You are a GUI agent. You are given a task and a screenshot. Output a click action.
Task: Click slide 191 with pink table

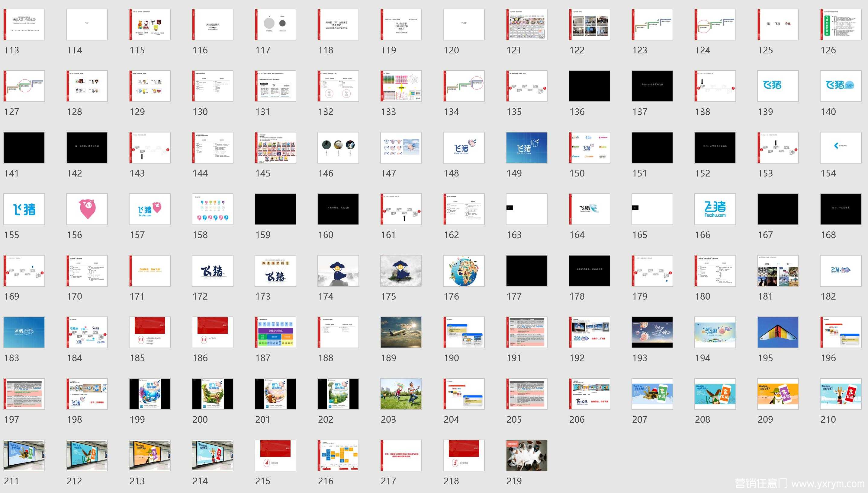(x=526, y=332)
